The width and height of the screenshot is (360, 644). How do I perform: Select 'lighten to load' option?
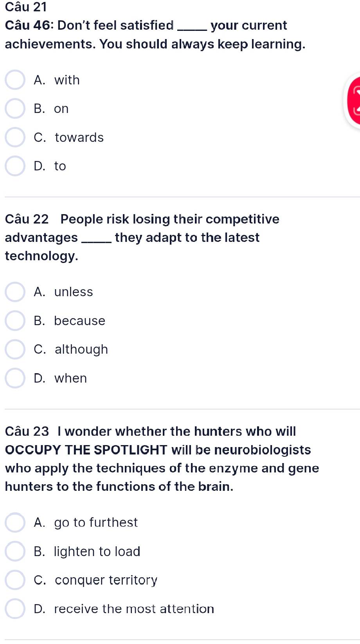(x=15, y=551)
